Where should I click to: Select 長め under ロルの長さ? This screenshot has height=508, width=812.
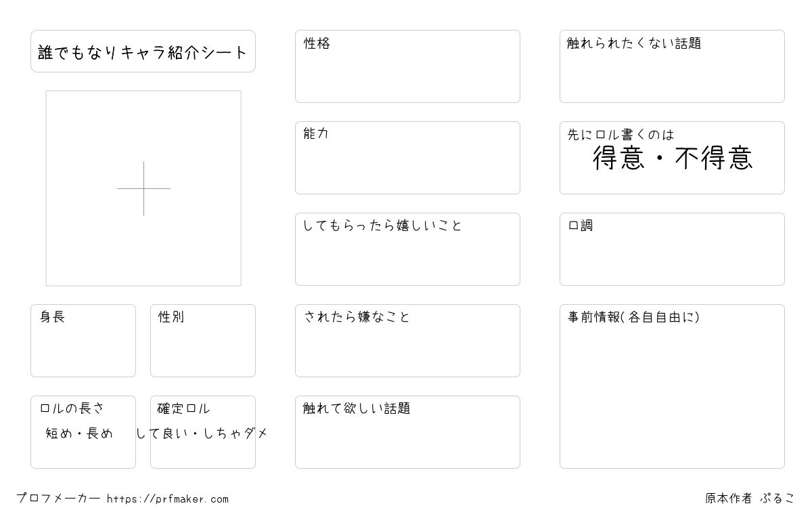99,433
